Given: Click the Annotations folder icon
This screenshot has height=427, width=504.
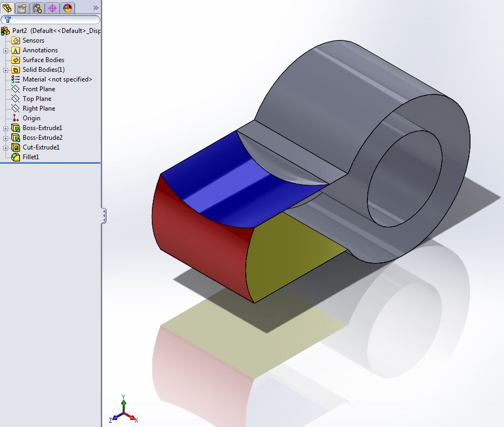Looking at the screenshot, I should click(x=16, y=50).
